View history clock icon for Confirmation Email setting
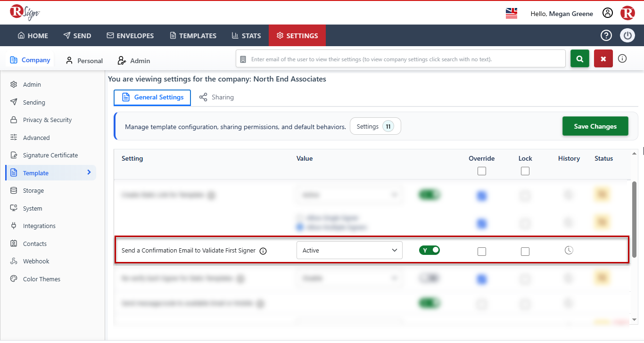 point(569,250)
